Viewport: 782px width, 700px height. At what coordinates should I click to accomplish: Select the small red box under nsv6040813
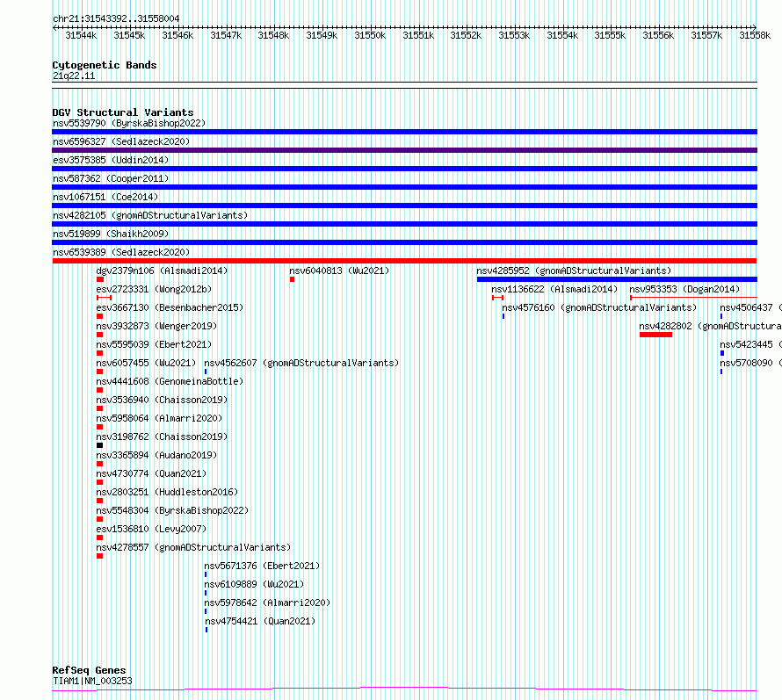[293, 279]
